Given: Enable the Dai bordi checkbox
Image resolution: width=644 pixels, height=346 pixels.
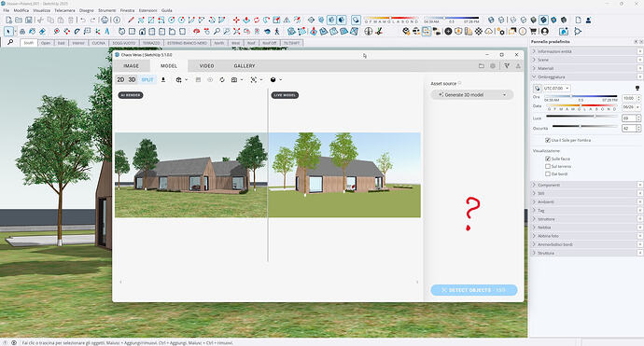Looking at the screenshot, I should coord(548,173).
